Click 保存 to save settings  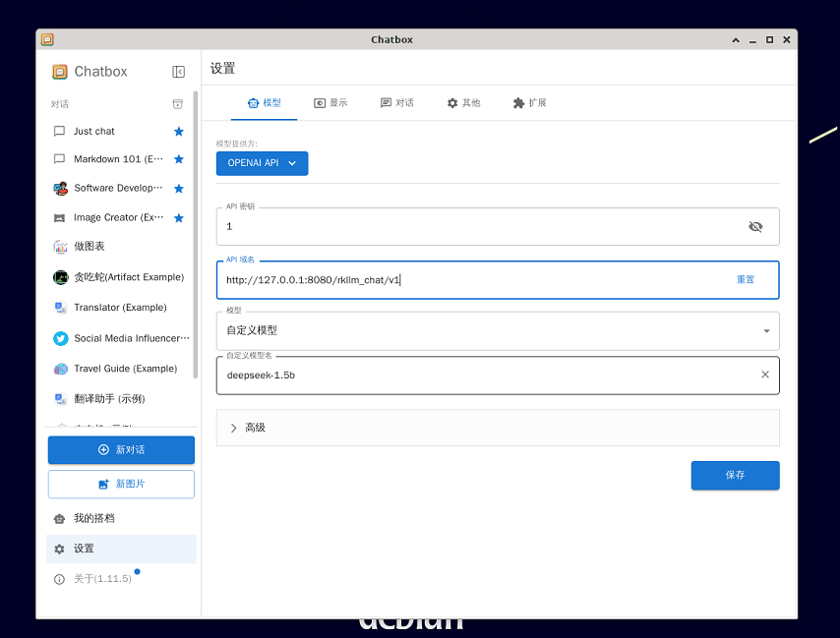pyautogui.click(x=735, y=475)
